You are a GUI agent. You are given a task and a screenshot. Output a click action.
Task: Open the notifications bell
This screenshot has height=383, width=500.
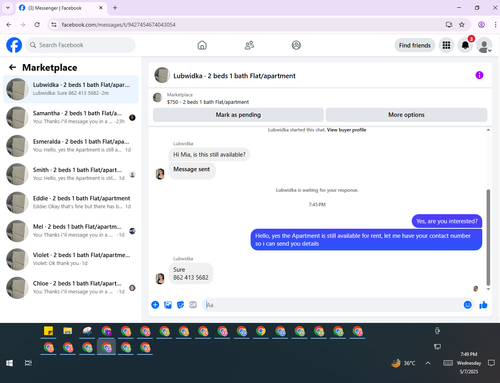click(465, 45)
